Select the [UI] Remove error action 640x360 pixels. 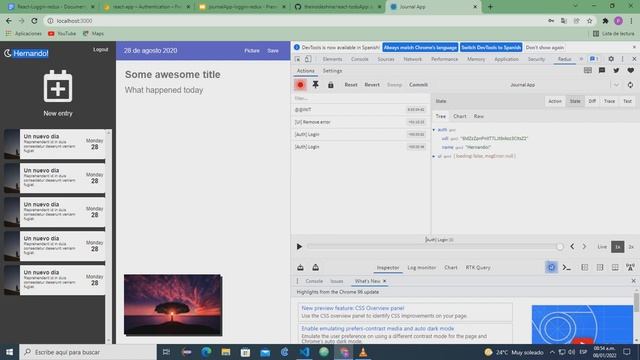coord(360,122)
